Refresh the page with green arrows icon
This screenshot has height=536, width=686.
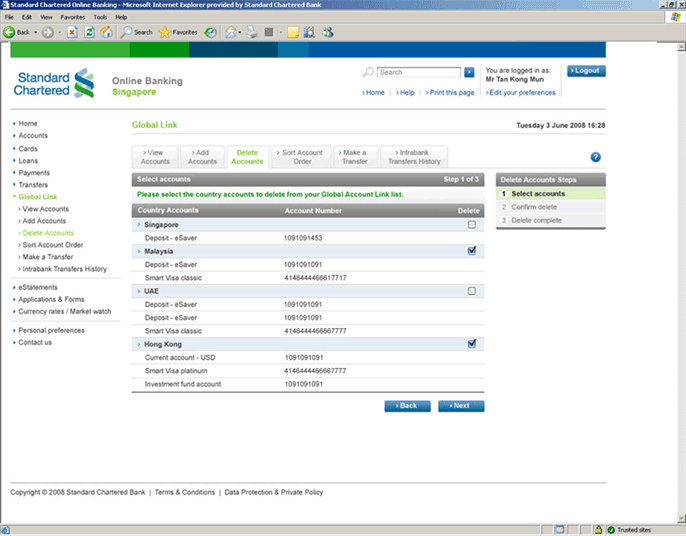point(89,32)
